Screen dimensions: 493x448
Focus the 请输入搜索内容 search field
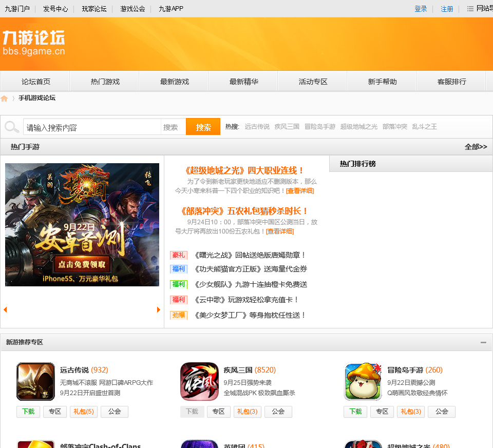92,127
